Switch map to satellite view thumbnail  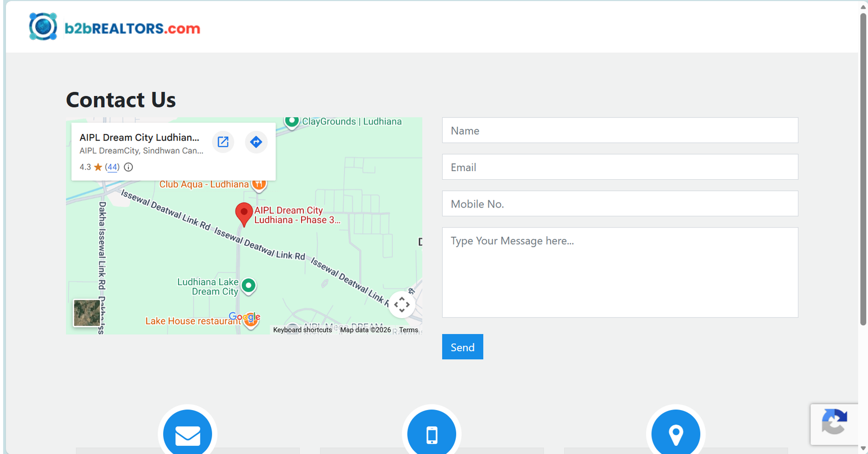[x=87, y=313]
